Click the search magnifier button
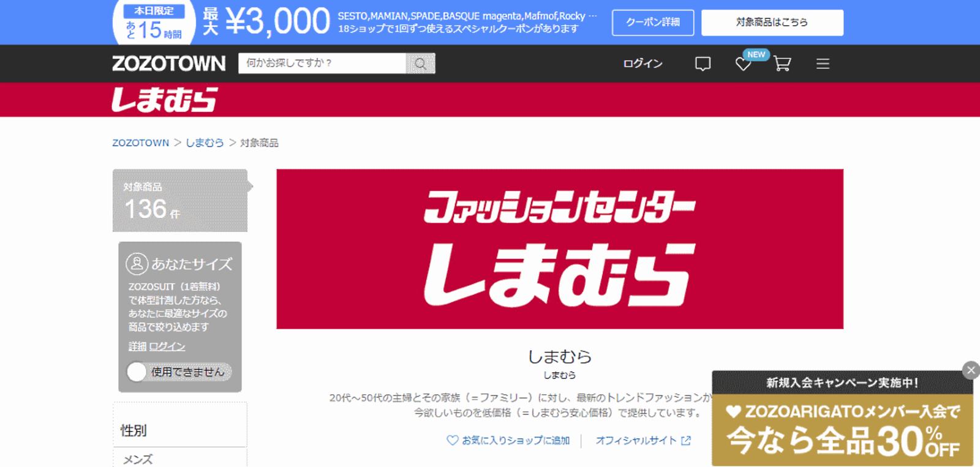Image resolution: width=980 pixels, height=467 pixels. (420, 63)
